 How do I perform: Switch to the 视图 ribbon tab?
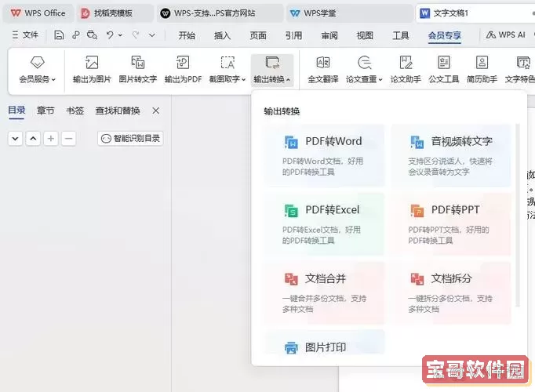[365, 35]
